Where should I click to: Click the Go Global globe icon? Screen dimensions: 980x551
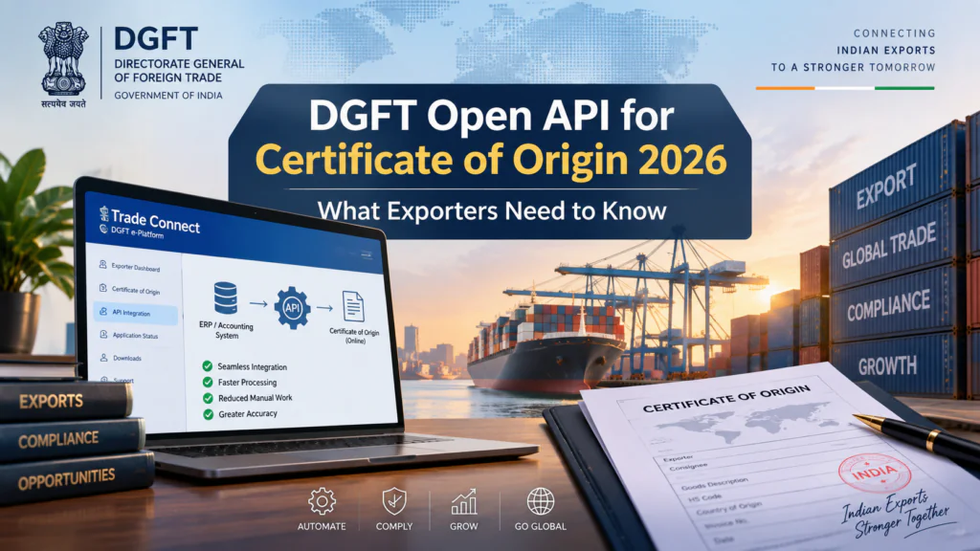click(x=540, y=501)
